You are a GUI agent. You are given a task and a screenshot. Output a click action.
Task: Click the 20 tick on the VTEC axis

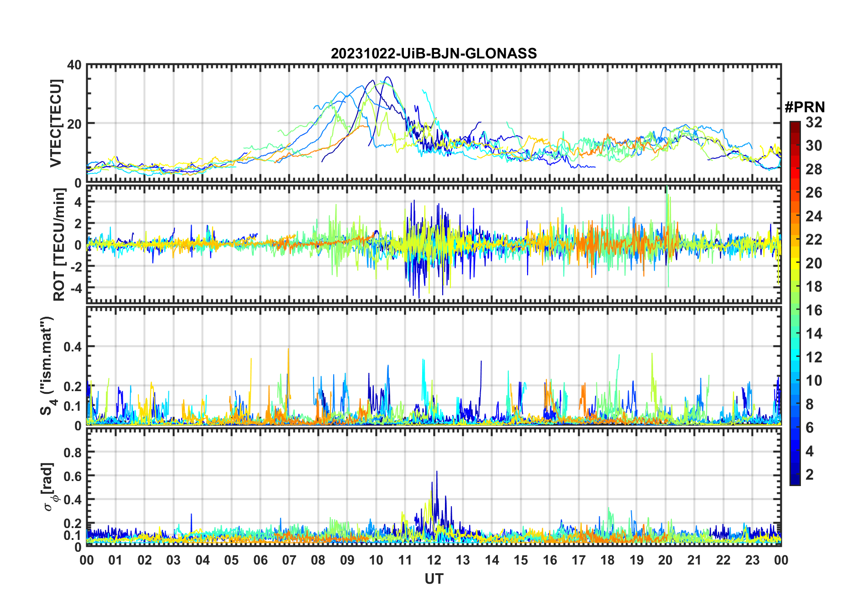pos(74,124)
